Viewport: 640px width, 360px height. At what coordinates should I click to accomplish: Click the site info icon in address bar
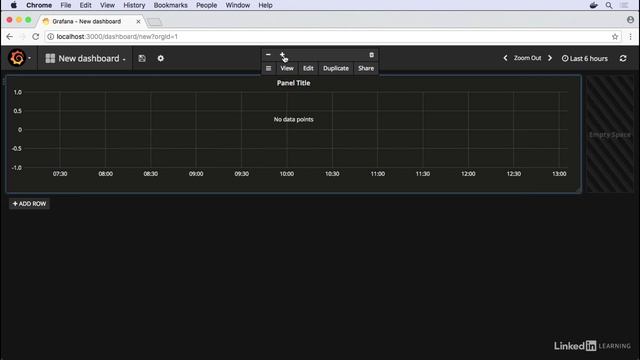[51, 37]
